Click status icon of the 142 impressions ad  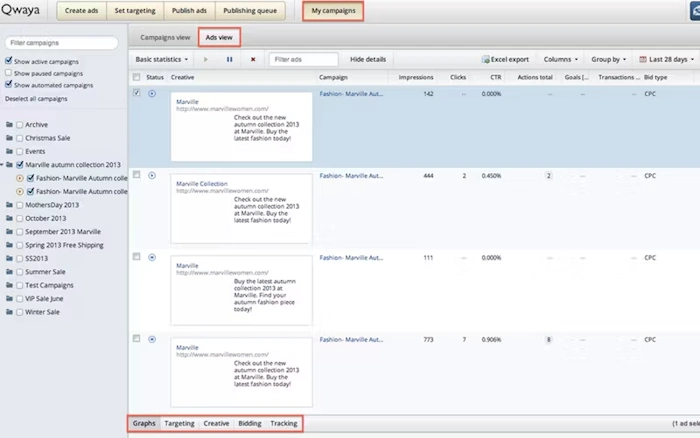pyautogui.click(x=152, y=93)
